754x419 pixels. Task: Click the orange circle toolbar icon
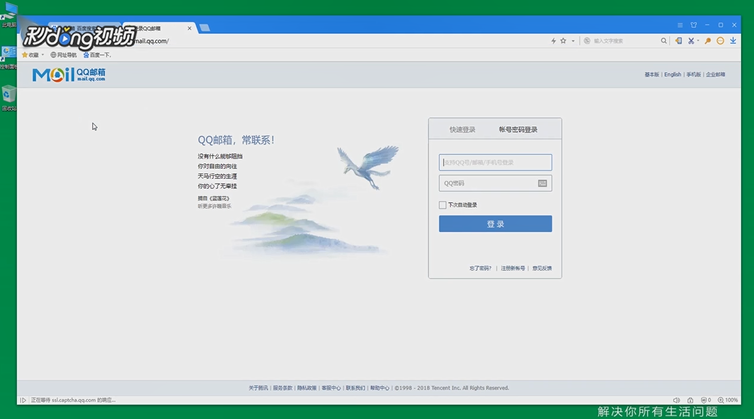(x=720, y=41)
